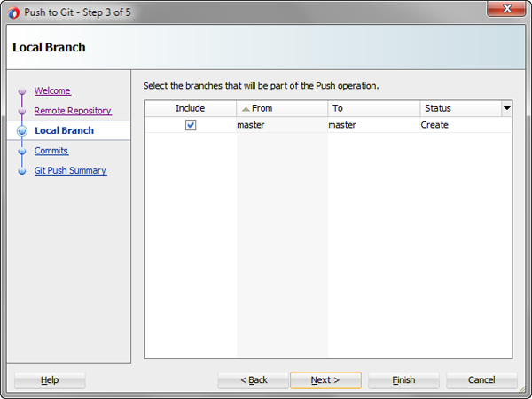Uncheck the Include checkbox for master

[191, 125]
